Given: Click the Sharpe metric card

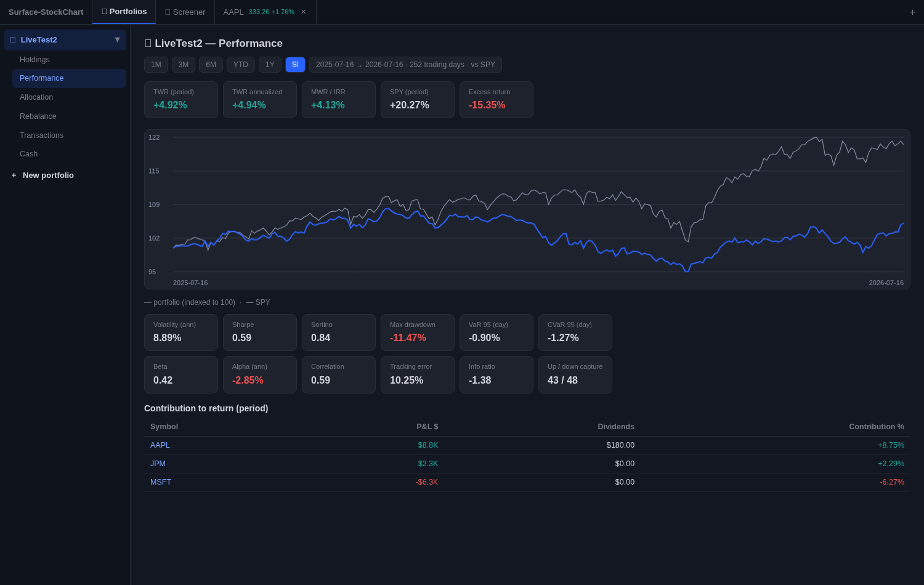Looking at the screenshot, I should click(260, 333).
